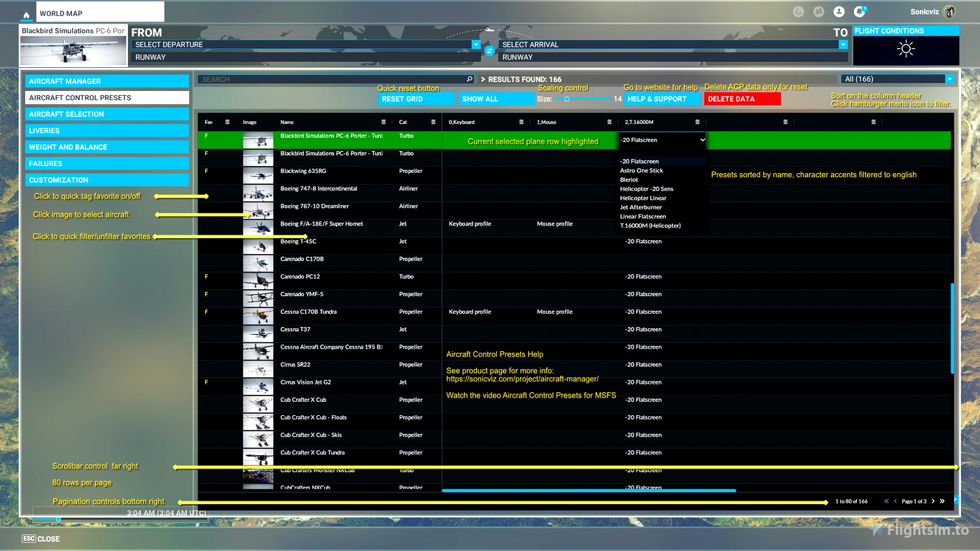Toggle favorite flag on Blackwing 635RG

pos(206,171)
